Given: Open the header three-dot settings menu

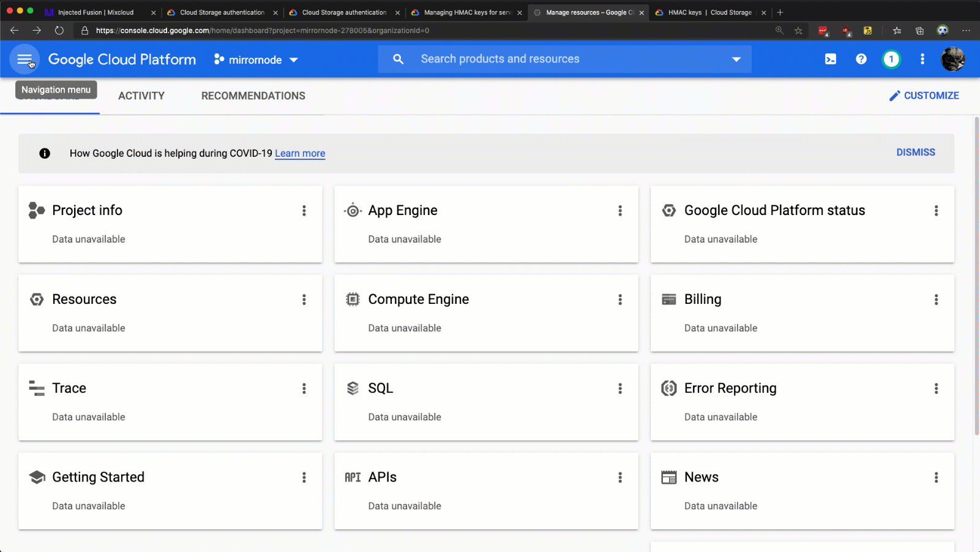Looking at the screenshot, I should point(922,59).
